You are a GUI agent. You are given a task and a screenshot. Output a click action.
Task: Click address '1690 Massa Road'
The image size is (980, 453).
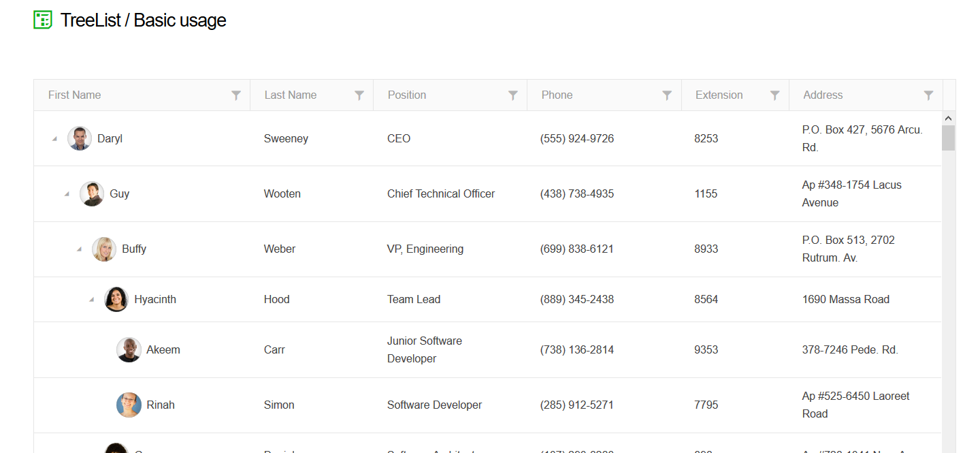(x=846, y=299)
